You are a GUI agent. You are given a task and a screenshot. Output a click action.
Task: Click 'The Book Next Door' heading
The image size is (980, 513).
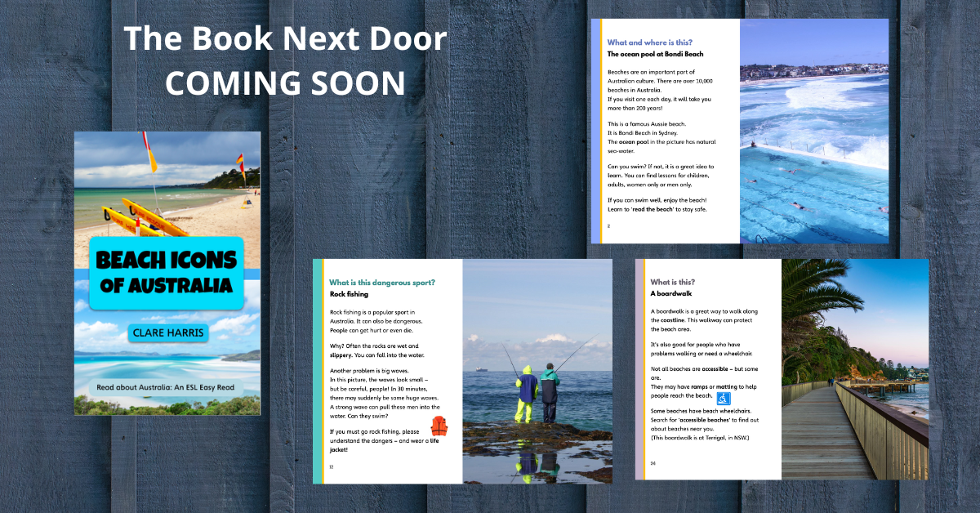coord(285,41)
